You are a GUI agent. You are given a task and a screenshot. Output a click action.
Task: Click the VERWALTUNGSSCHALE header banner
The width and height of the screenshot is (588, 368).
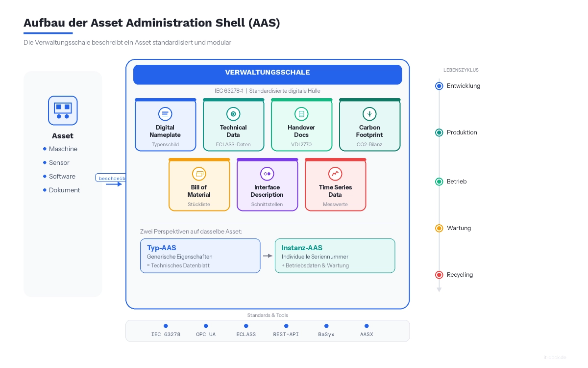[268, 75]
